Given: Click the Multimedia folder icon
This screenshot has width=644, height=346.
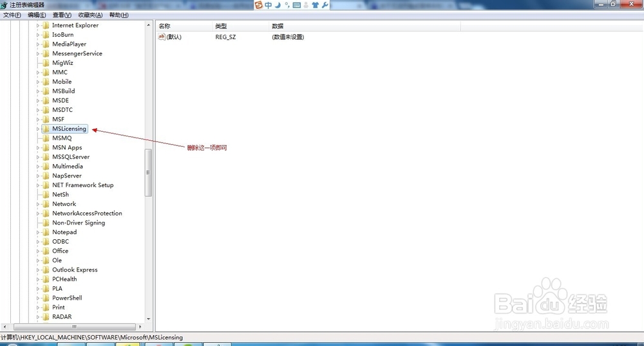Looking at the screenshot, I should click(46, 167).
